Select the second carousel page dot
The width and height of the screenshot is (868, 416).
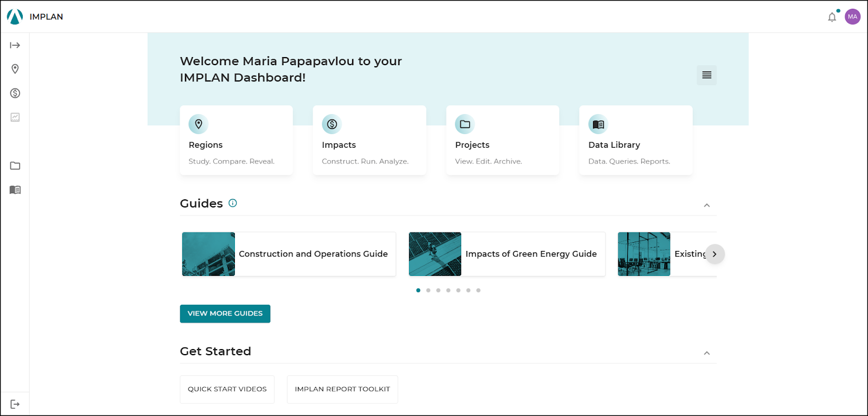[x=428, y=291]
